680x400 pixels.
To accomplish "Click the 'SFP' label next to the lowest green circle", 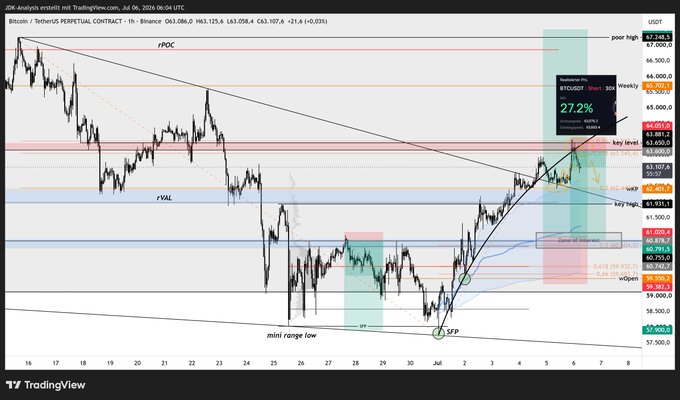I will tap(452, 332).
